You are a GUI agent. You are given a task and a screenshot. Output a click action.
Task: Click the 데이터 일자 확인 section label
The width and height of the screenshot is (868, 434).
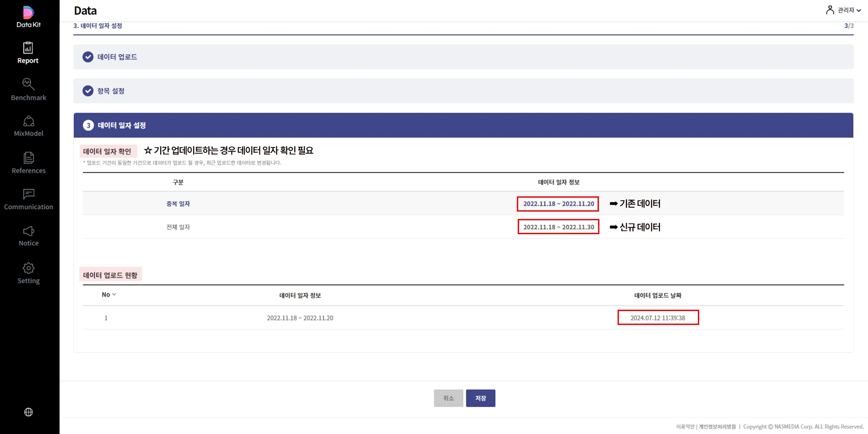click(x=107, y=151)
